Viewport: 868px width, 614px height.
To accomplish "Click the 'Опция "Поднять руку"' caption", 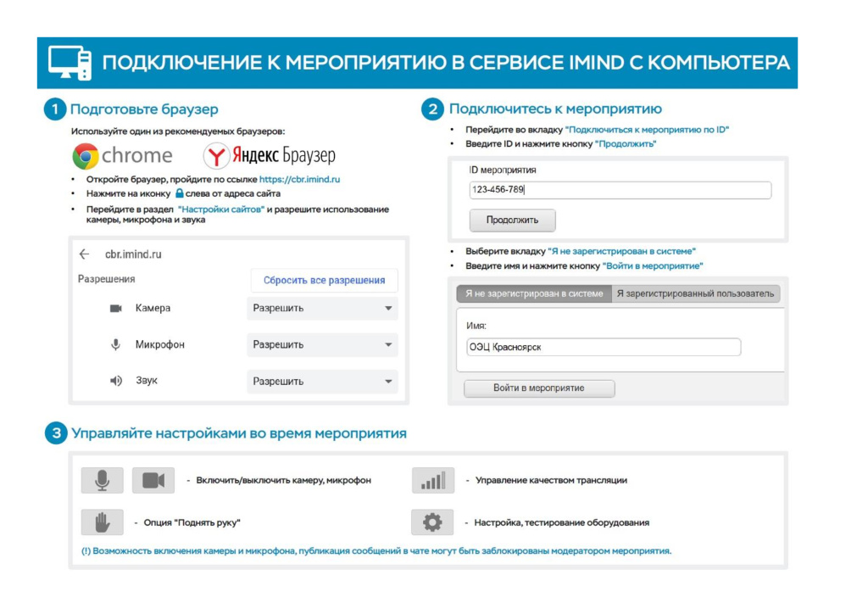I will (192, 522).
